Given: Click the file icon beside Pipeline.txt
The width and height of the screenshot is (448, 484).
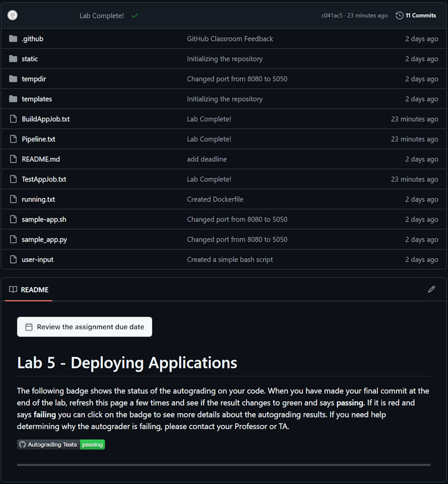Looking at the screenshot, I should coord(13,139).
